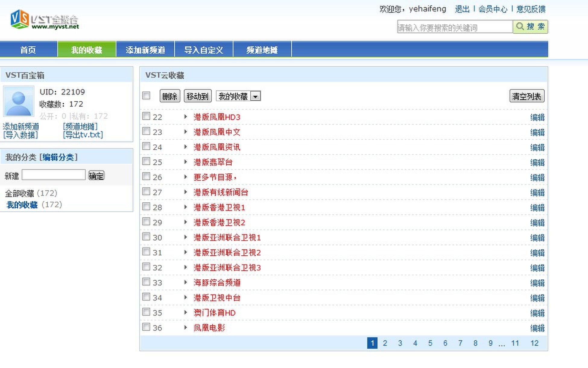The height and width of the screenshot is (368, 588).
Task: Expand arrow beside 更多节目源
Action: [186, 177]
